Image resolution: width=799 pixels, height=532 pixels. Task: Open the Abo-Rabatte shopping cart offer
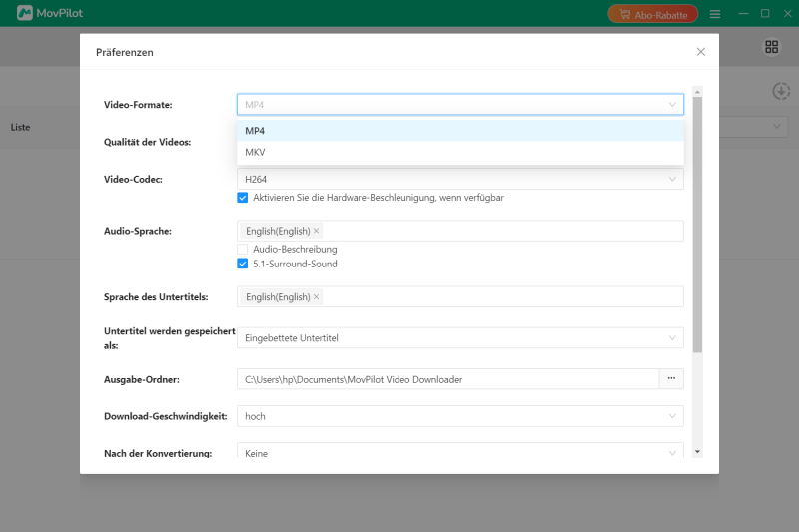[x=652, y=14]
